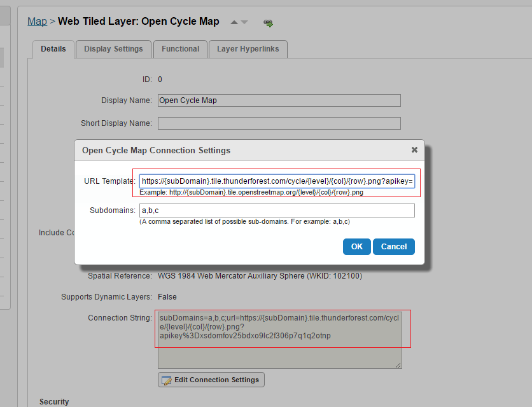
Task: Click the 'Security' section heading
Action: [x=54, y=402]
